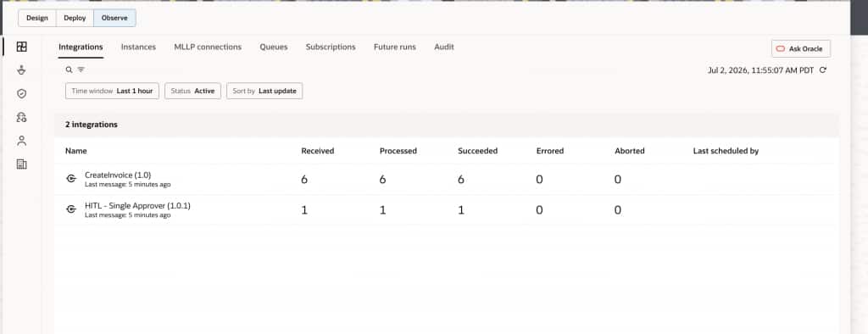Click HITL Single Approver Errored count 0
Image resolution: width=868 pixels, height=334 pixels.
(539, 210)
